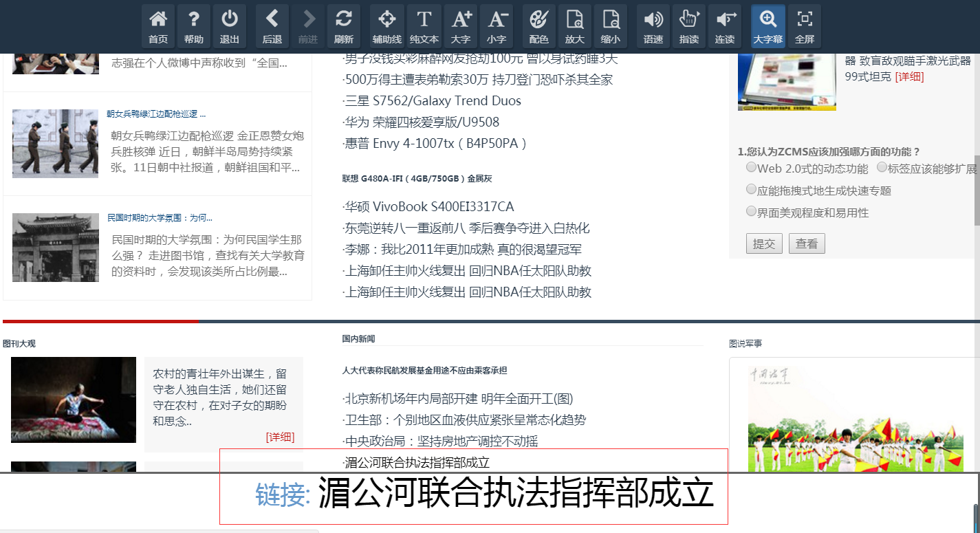Click the 查看 view results button
The width and height of the screenshot is (980, 533).
point(807,243)
